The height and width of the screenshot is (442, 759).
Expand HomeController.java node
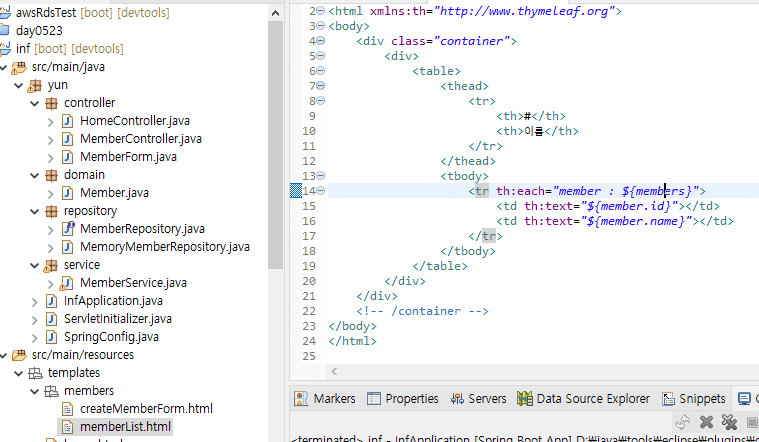[50, 122]
